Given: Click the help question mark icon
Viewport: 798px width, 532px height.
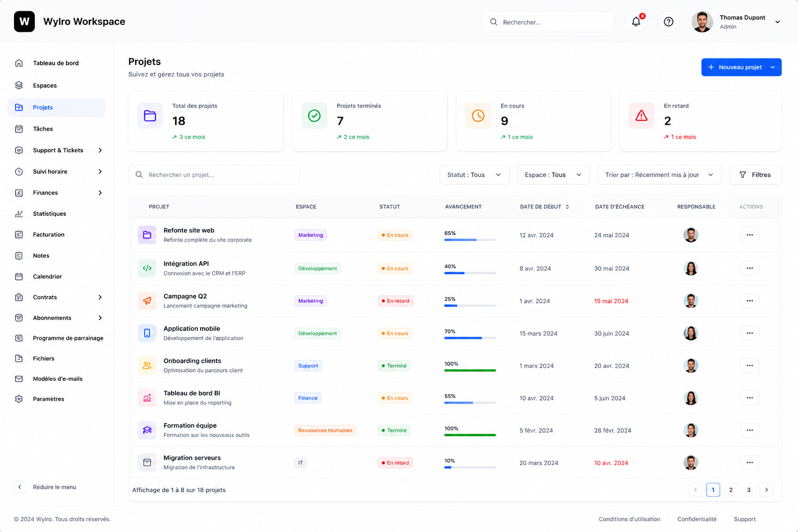Looking at the screenshot, I should pyautogui.click(x=669, y=22).
